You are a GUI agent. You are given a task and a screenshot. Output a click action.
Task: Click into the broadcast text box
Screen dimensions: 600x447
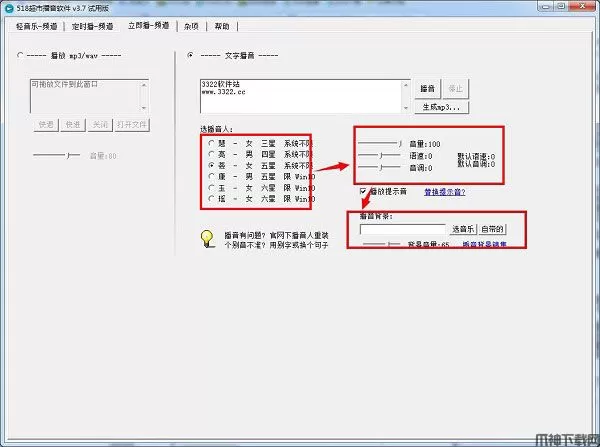click(x=302, y=96)
